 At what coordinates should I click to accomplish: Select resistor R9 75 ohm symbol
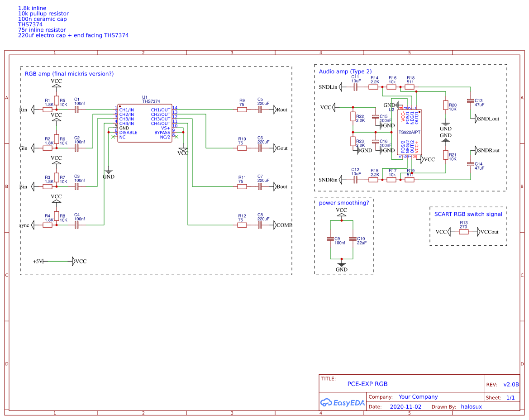pos(242,110)
